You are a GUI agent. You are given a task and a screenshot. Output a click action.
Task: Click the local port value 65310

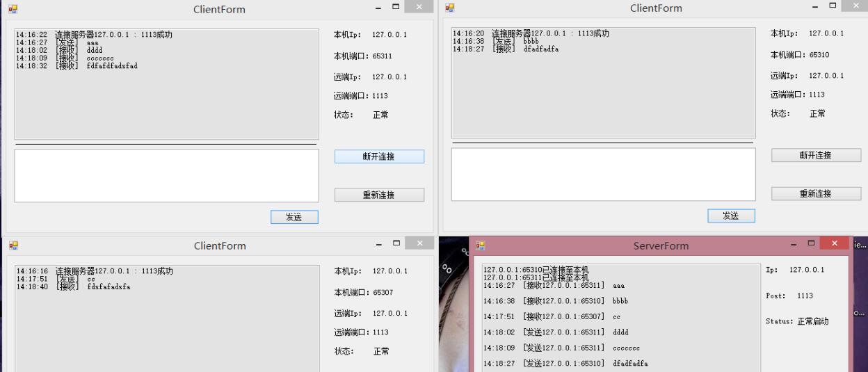819,55
